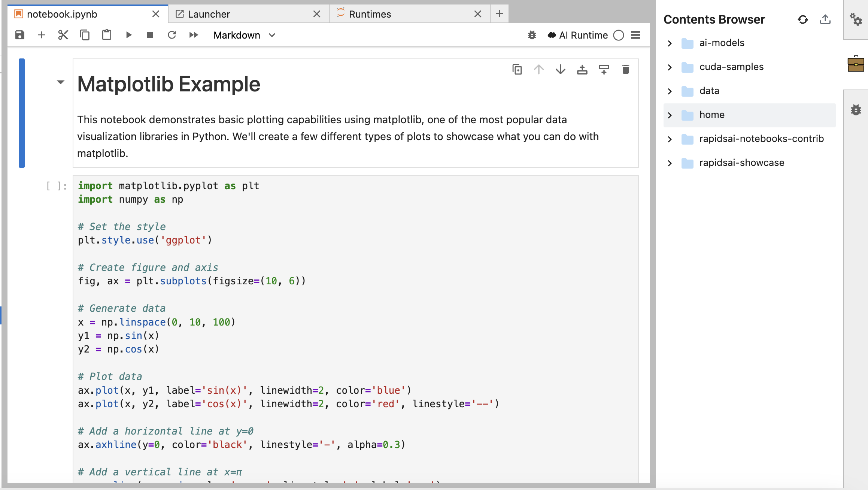Select the cuda-samples folder row
868x490 pixels.
click(x=750, y=67)
